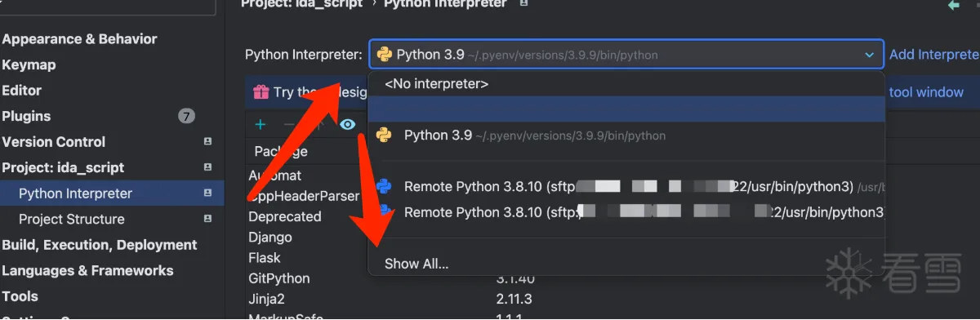Select the Django package row
Screen dimensions: 980x320
click(x=270, y=238)
